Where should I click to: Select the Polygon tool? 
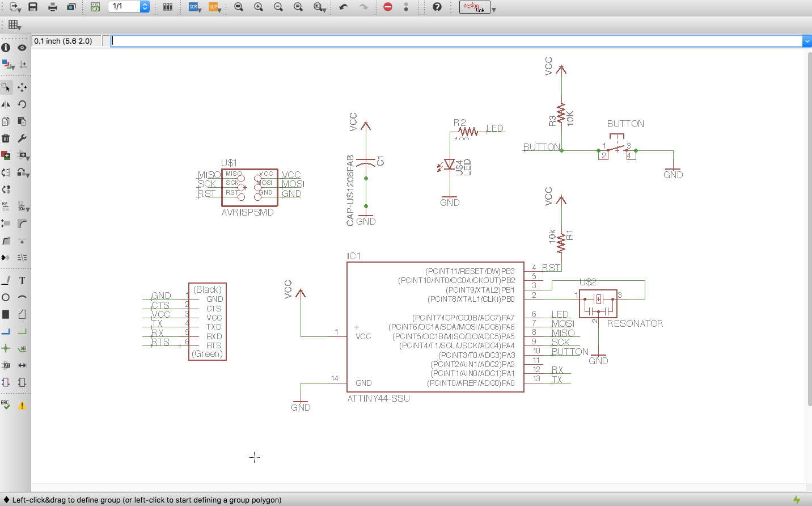point(22,314)
